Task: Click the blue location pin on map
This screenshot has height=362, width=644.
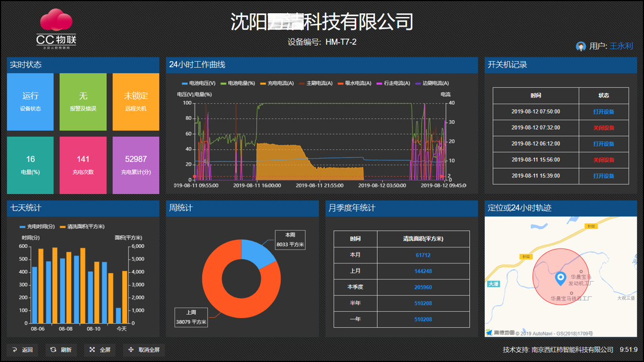Action: tap(560, 278)
